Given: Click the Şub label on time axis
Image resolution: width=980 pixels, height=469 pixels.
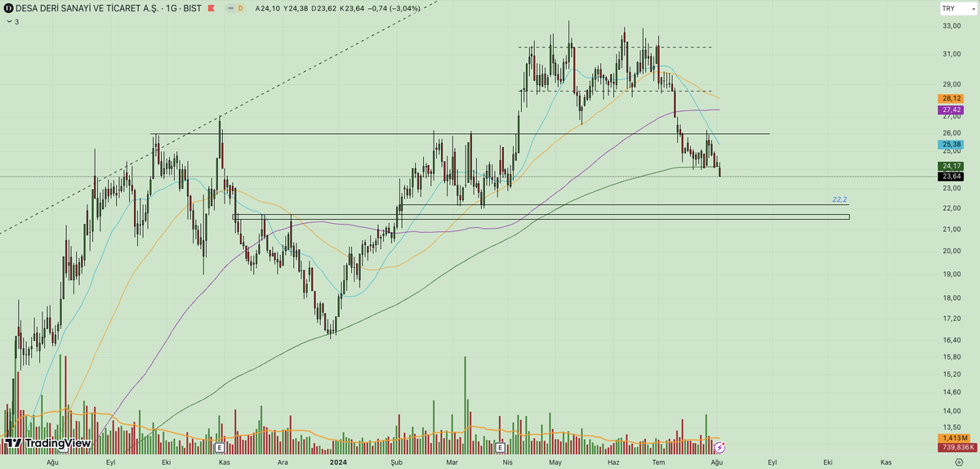Looking at the screenshot, I should (397, 462).
